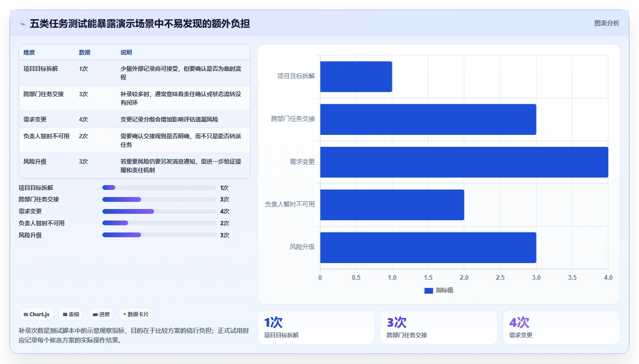Click the 负责人暂时不可用 chart bar
Screen dimensions: 639x364
click(x=392, y=205)
